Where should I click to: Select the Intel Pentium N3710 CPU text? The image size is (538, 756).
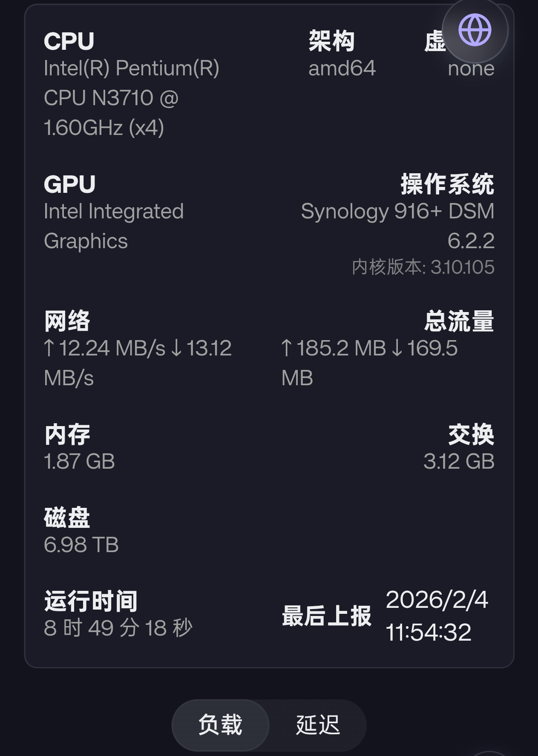[x=131, y=98]
